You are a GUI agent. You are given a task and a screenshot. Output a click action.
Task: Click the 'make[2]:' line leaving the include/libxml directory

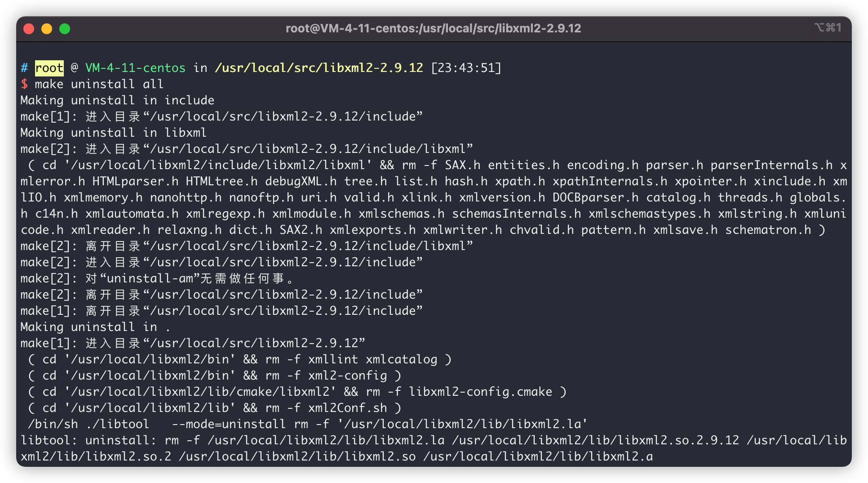tap(247, 246)
